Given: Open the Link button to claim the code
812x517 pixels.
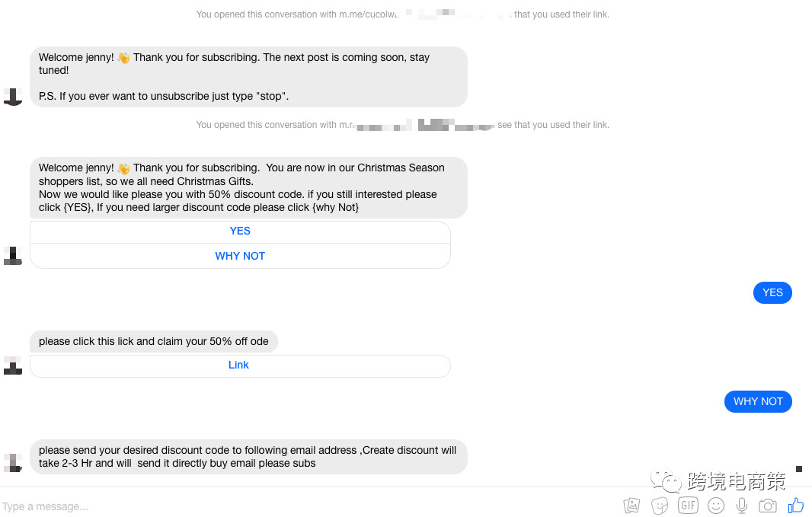Looking at the screenshot, I should click(238, 365).
